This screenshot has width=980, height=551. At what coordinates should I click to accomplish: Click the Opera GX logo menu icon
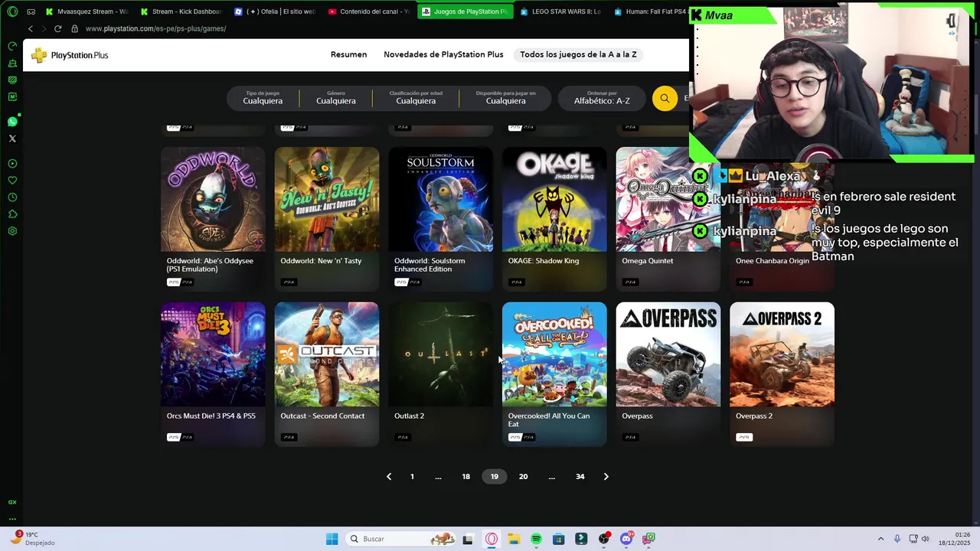click(12, 11)
